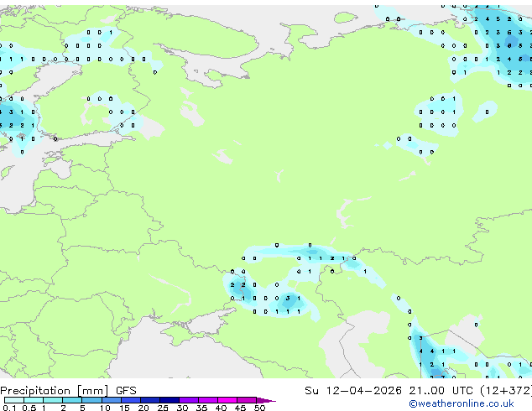Click the weatheronline.co.uk copyright link

tap(461, 403)
